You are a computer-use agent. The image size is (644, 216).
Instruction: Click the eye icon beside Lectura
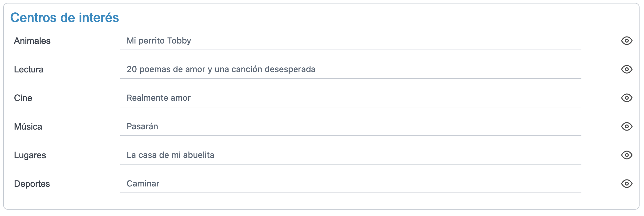pos(627,69)
